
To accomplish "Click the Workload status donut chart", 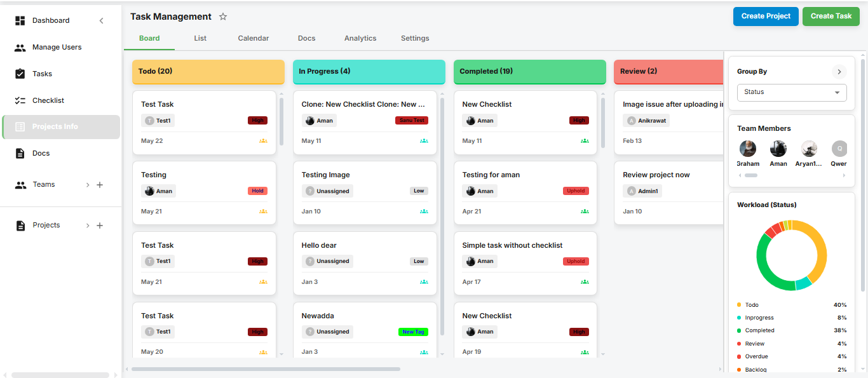I will 792,255.
